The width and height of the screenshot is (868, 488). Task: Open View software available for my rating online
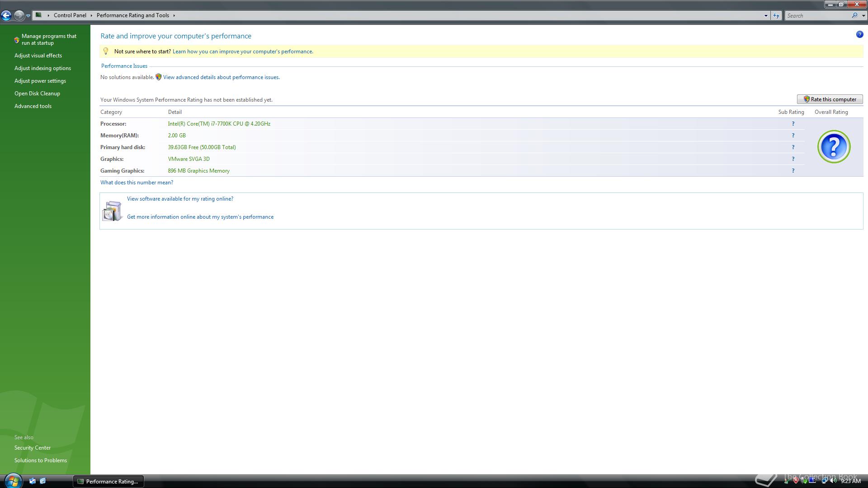[180, 199]
